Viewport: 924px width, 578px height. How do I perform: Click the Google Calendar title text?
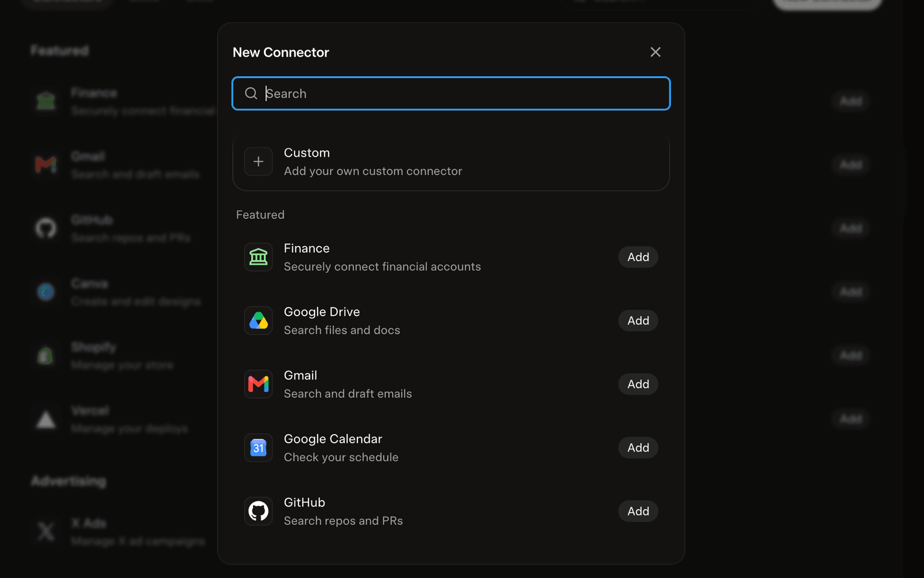click(x=333, y=439)
